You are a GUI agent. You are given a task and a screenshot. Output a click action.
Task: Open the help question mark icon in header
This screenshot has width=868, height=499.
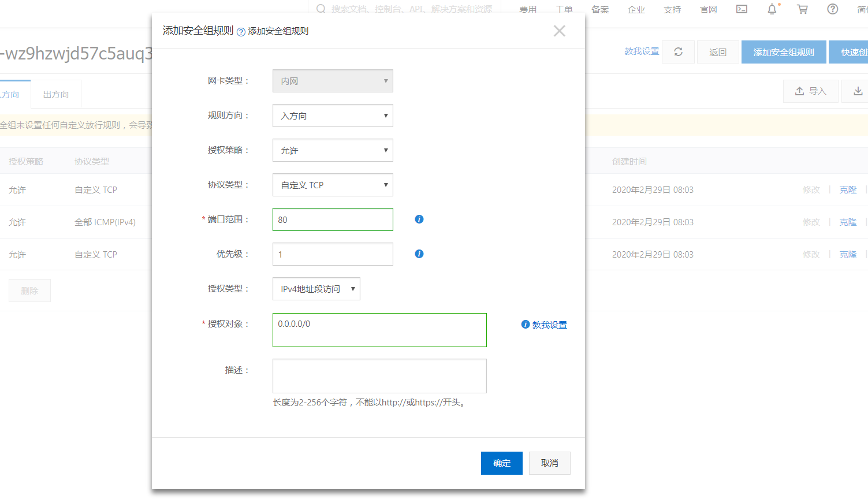tap(832, 9)
